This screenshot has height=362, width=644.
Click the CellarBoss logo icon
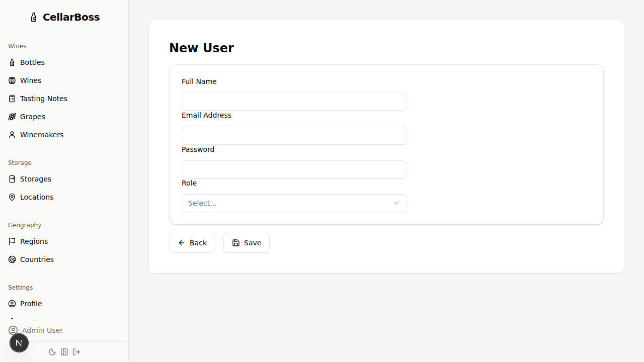(x=33, y=17)
